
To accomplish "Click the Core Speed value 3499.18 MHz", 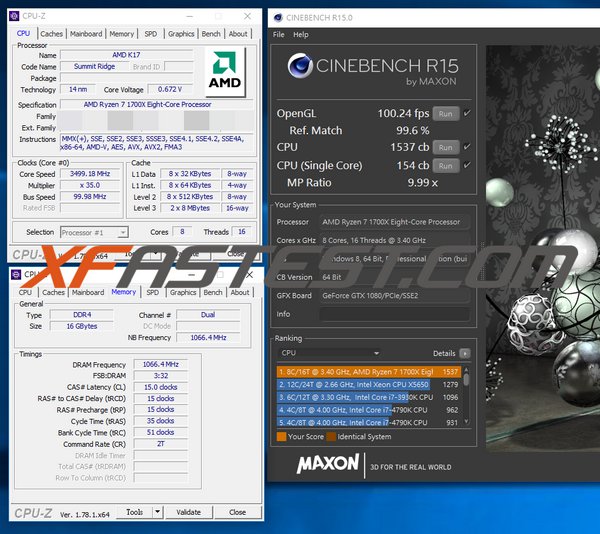I will (x=90, y=174).
